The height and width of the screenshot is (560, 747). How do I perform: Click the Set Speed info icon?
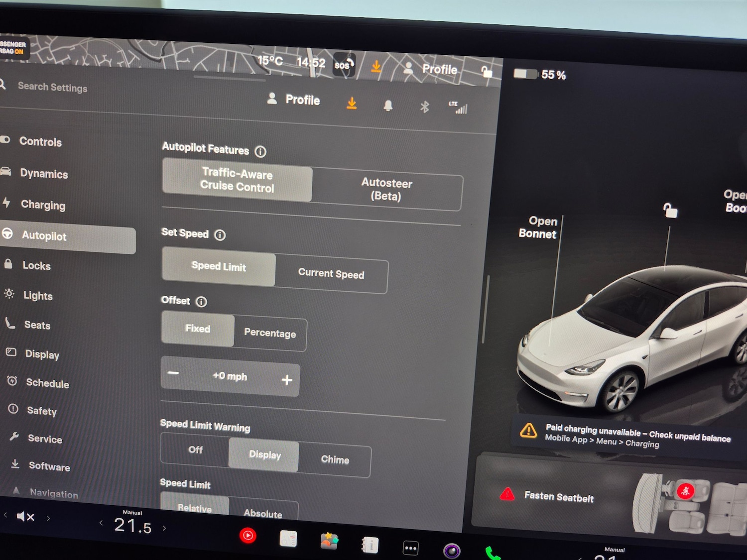tap(220, 235)
